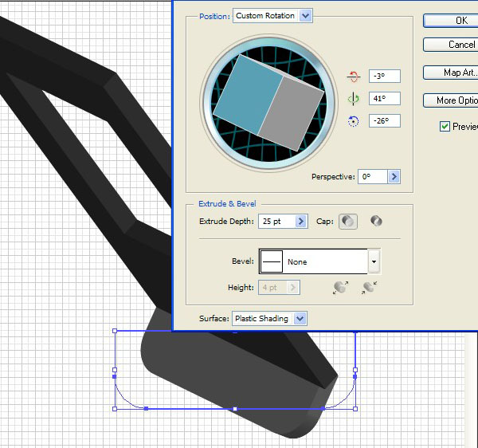478x448 pixels.
Task: Toggle the Preview checkbox
Action: pyautogui.click(x=445, y=126)
